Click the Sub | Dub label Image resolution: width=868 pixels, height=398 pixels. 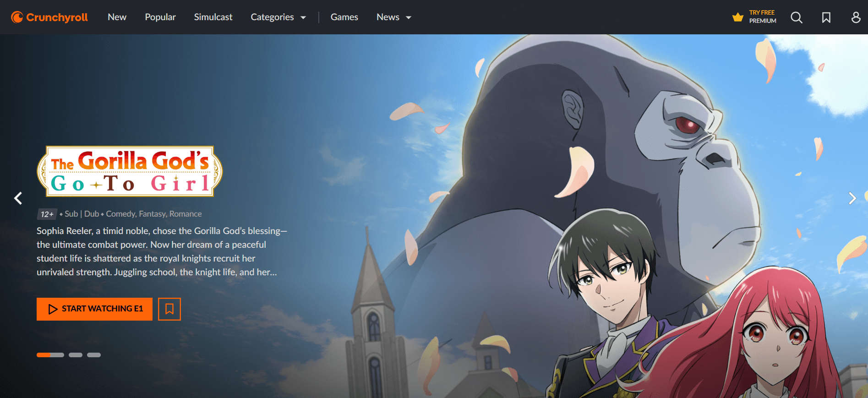tap(82, 214)
